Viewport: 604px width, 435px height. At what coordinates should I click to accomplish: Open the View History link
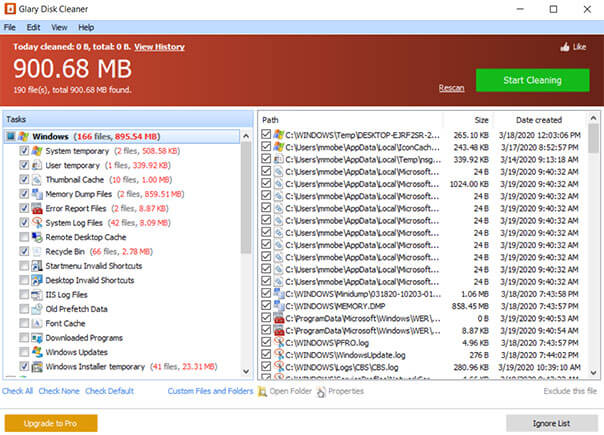[159, 47]
